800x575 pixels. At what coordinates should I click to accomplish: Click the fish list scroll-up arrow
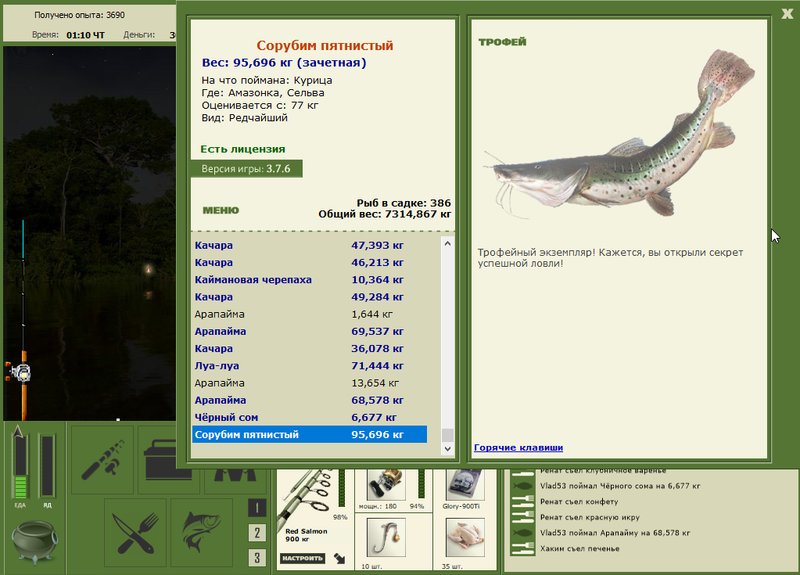coord(447,244)
